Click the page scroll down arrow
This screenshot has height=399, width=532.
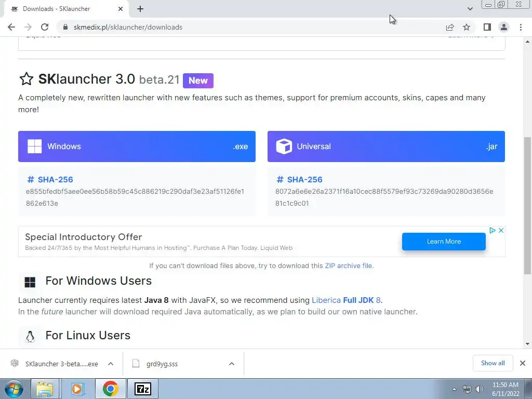pos(528,344)
